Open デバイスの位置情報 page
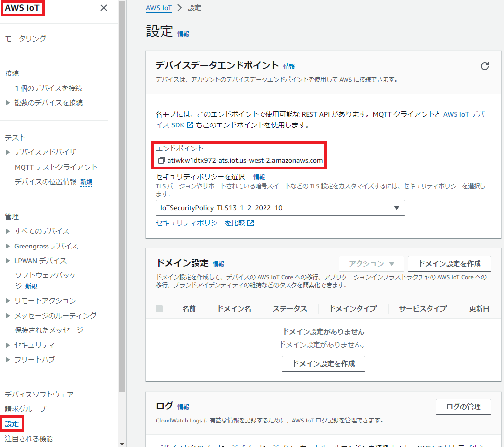The width and height of the screenshot is (504, 447). coord(46,182)
